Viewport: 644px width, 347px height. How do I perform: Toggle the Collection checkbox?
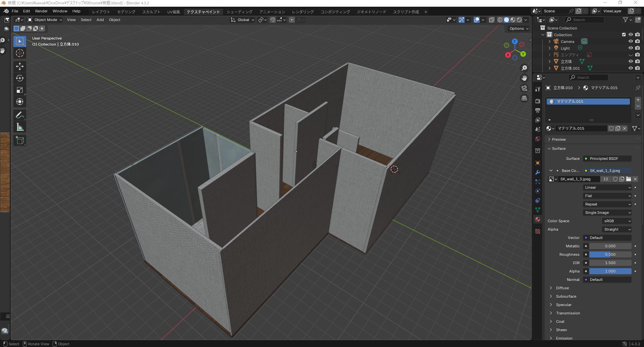[x=624, y=35]
